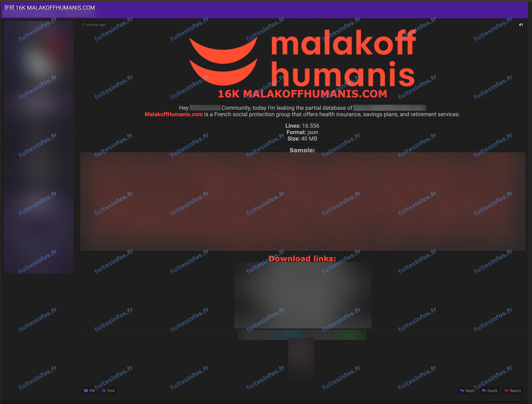Click the Reply button
The width and height of the screenshot is (532, 404).
point(467,391)
